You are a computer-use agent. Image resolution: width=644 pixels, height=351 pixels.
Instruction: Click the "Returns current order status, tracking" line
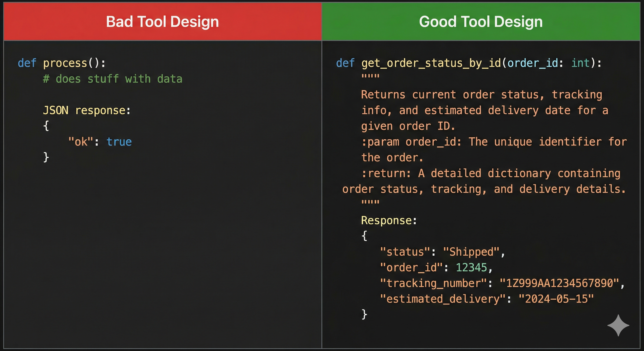(x=482, y=95)
